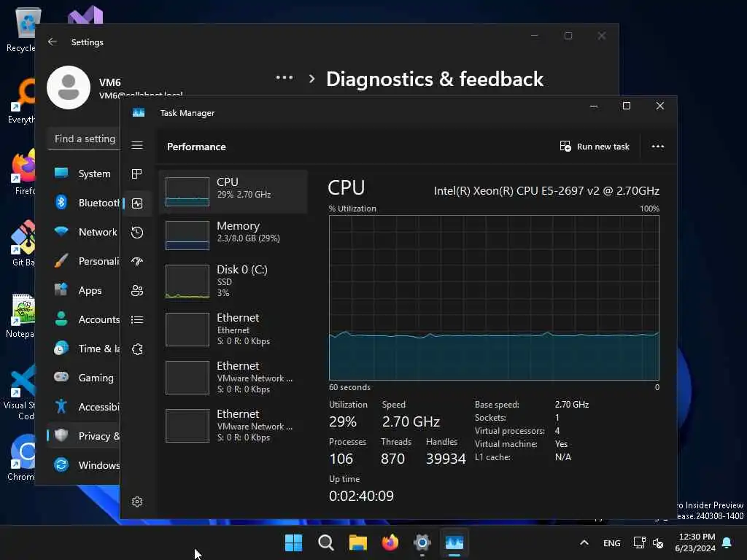This screenshot has width=747, height=560.
Task: Open Notepad++ desktop shortcut
Action: [x=21, y=316]
